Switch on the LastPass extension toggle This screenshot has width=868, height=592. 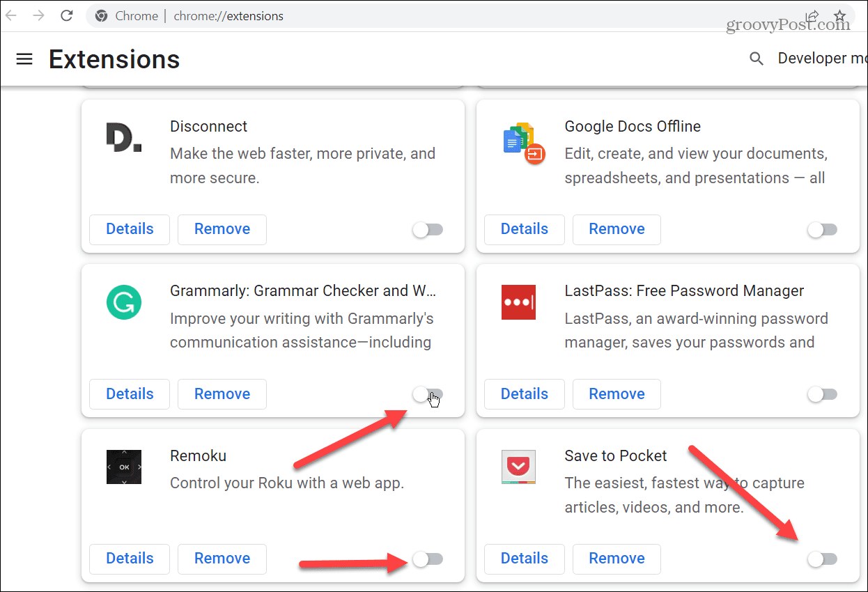[822, 394]
